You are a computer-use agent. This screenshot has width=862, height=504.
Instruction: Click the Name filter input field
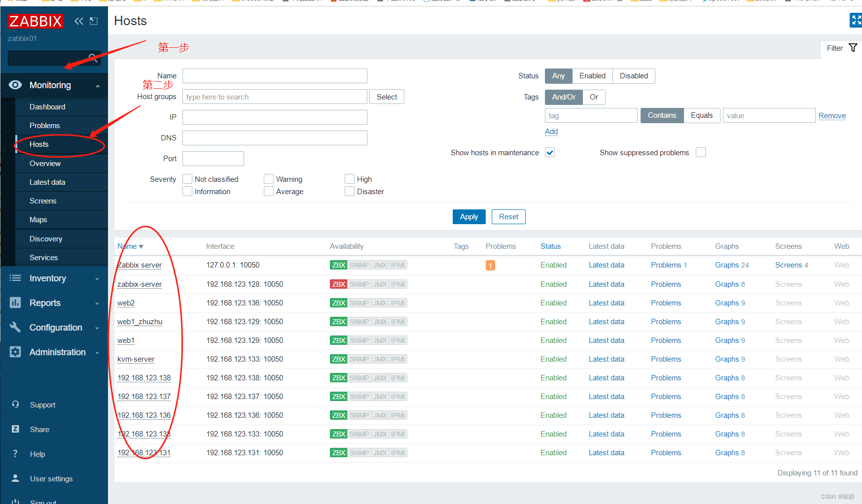point(275,76)
